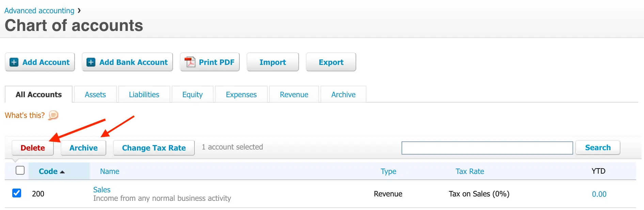Open the Liabilities tab
The height and width of the screenshot is (210, 644).
144,94
